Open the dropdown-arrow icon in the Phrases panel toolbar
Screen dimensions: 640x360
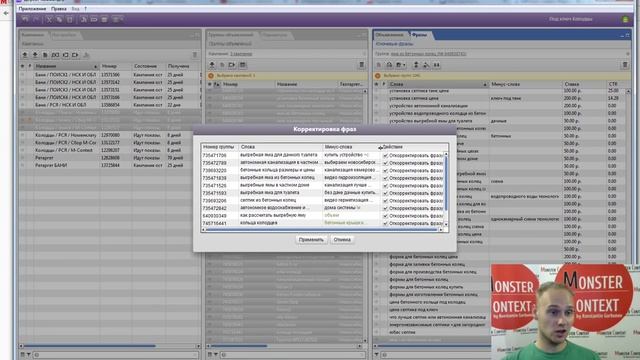(400, 65)
